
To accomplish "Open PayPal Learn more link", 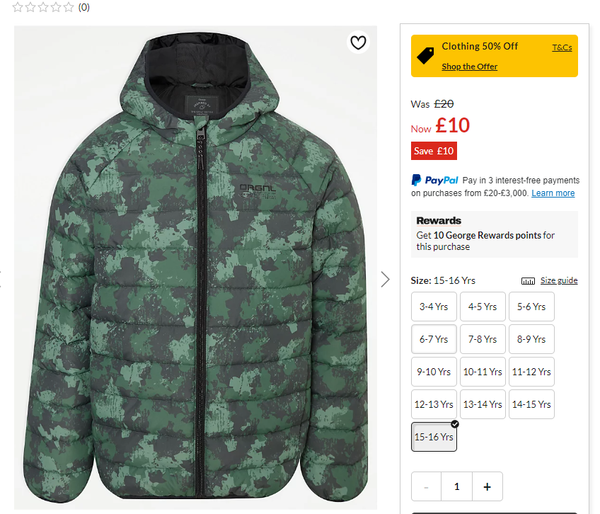I will (x=553, y=193).
